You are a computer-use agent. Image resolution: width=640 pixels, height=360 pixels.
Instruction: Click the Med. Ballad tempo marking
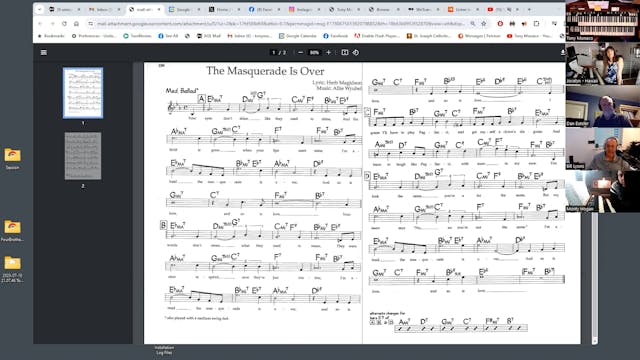[182, 91]
